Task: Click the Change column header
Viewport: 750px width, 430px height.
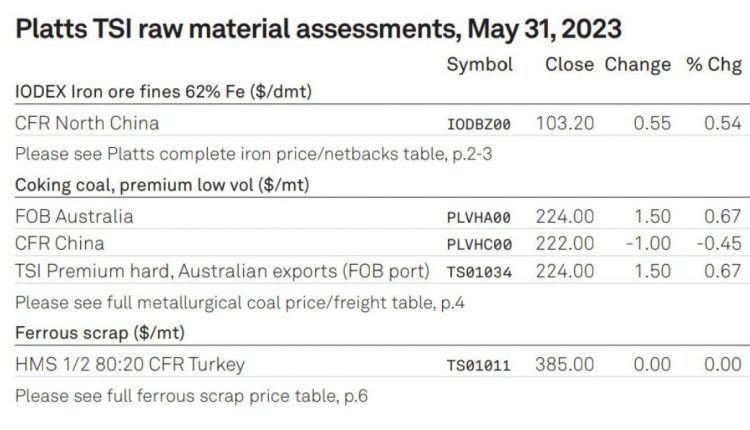Action: point(638,65)
